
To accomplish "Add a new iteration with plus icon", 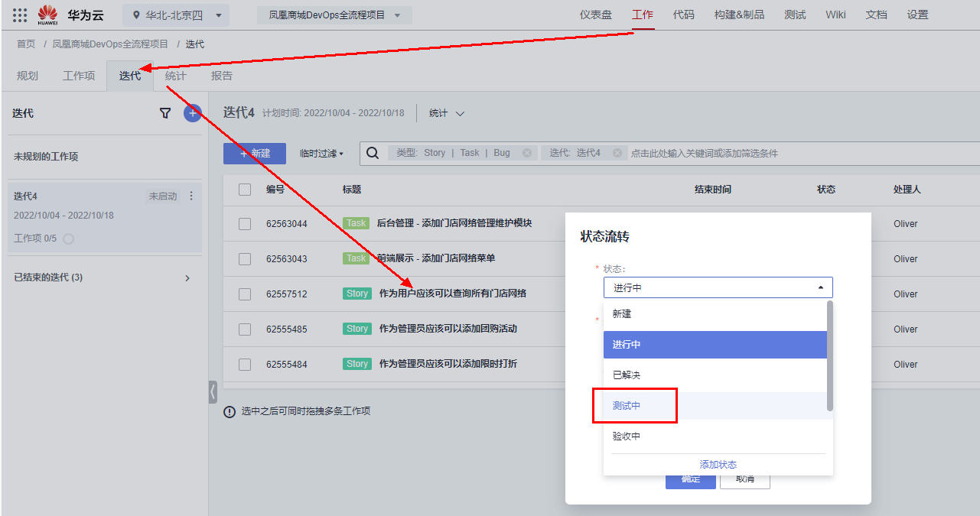I will click(x=192, y=113).
